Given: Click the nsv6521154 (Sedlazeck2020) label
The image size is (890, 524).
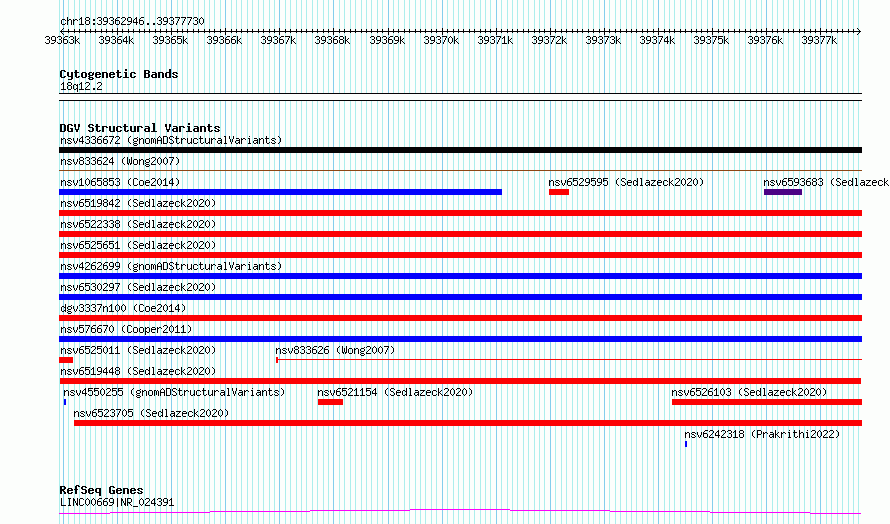Looking at the screenshot, I should (x=395, y=392).
